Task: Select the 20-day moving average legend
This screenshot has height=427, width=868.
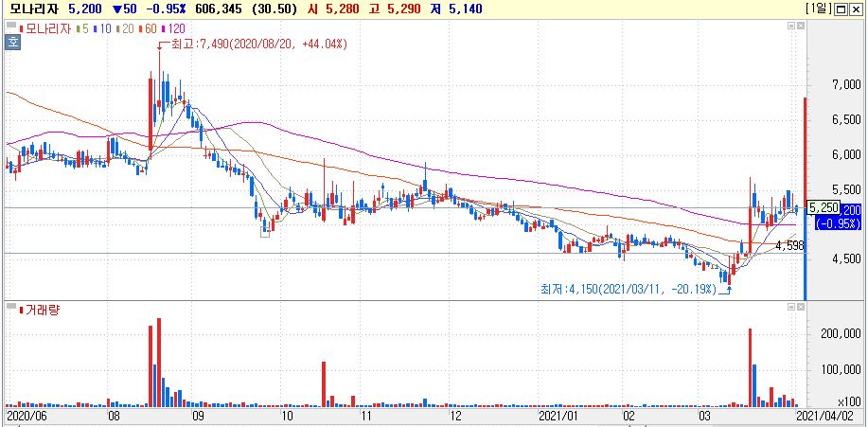Action: pyautogui.click(x=124, y=28)
